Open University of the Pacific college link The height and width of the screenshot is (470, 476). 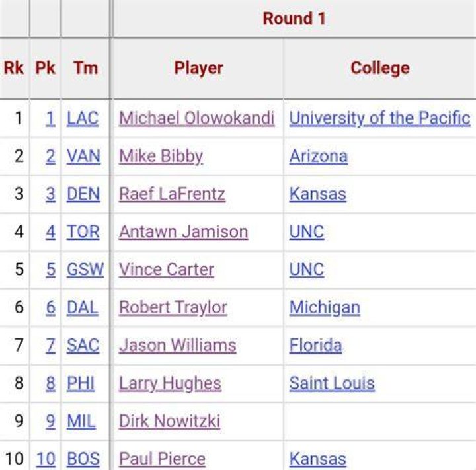(379, 118)
